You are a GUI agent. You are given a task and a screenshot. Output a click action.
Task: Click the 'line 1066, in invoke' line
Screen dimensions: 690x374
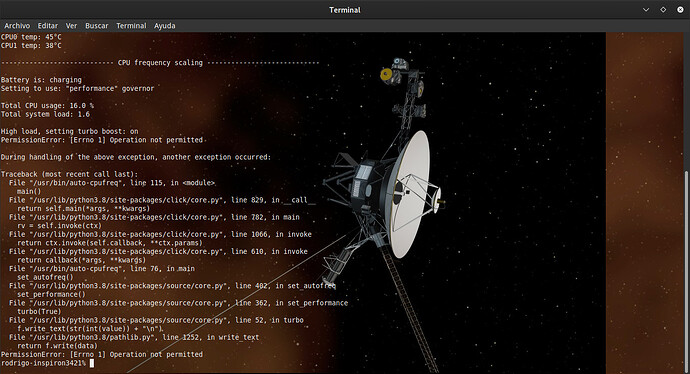click(160, 235)
